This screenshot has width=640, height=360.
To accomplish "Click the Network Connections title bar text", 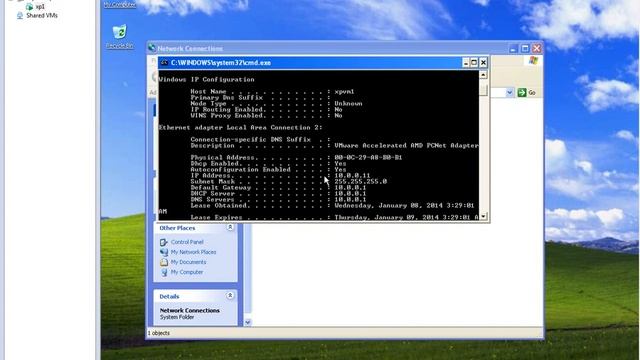I will [x=190, y=49].
